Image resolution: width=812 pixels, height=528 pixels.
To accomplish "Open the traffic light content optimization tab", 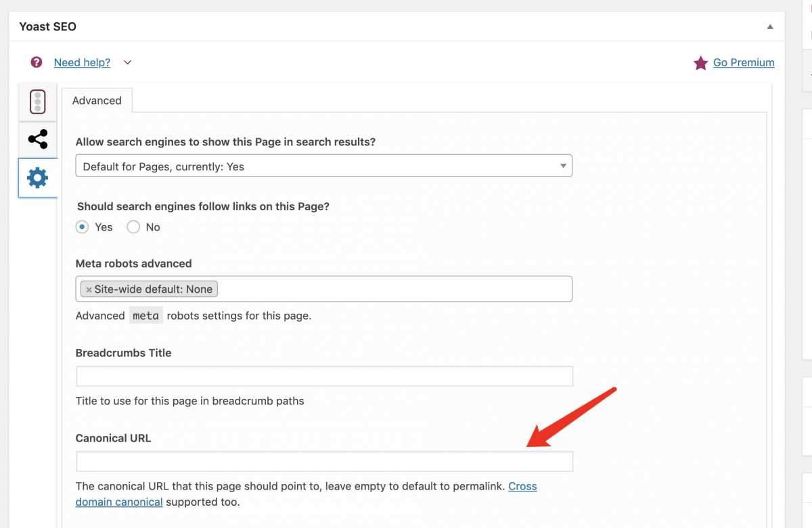I will tap(37, 102).
